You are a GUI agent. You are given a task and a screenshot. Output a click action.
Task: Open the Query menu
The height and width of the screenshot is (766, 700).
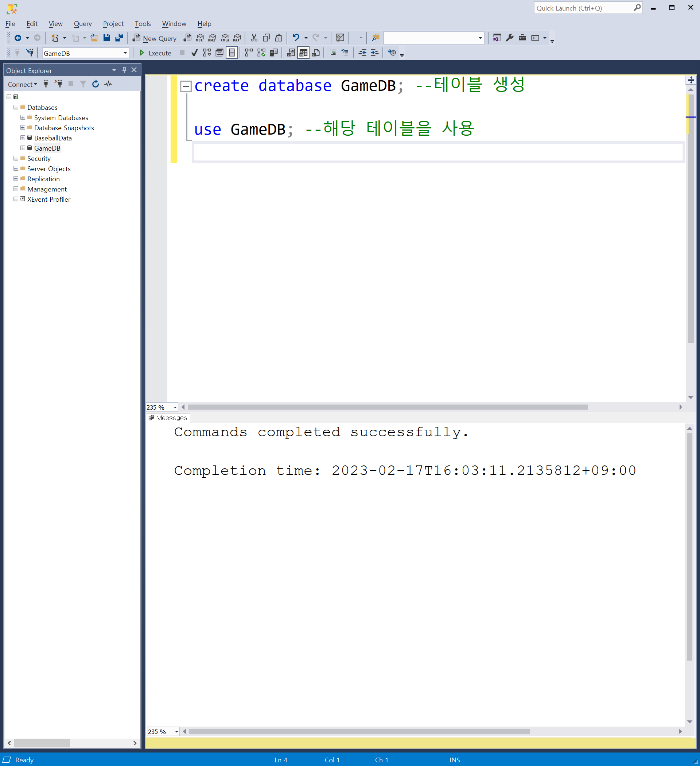83,24
